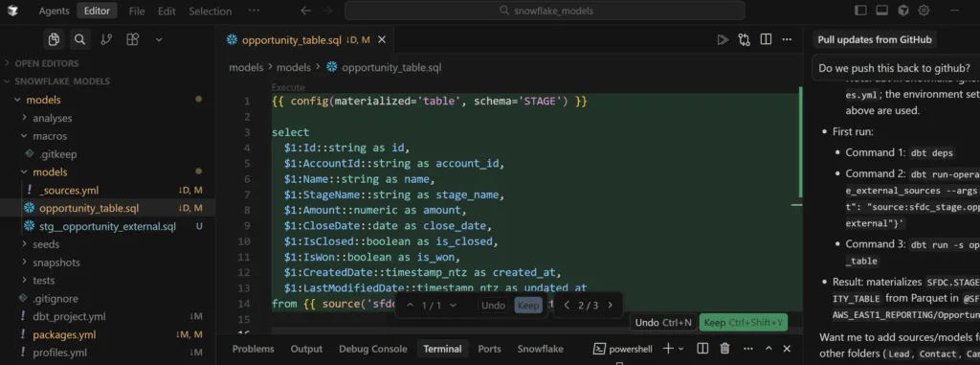
Task: Open the Extensions blocks icon
Action: (132, 39)
